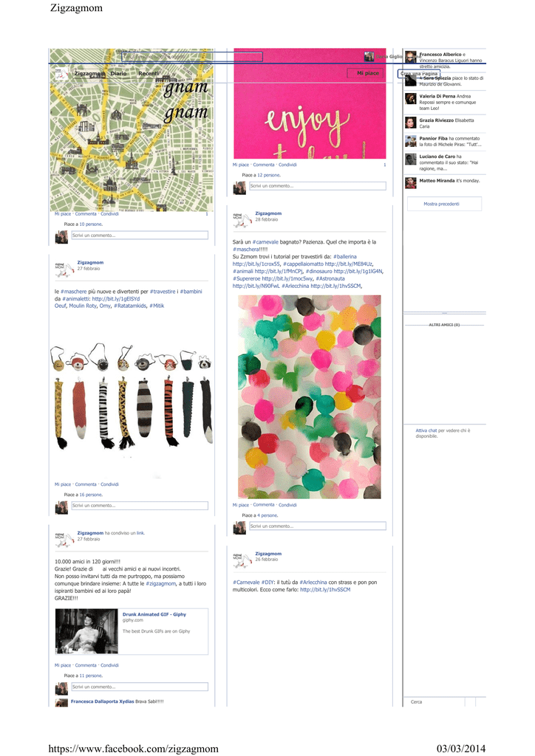Click Zigzagmom page logo on 27 febbraio mask post
Screen dimensions: 535x756
(62, 269)
